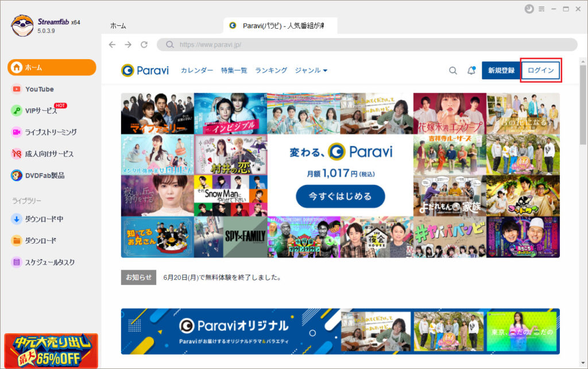Open the 知ってるお兄さん thumbnail
The image size is (588, 369).
click(x=157, y=237)
